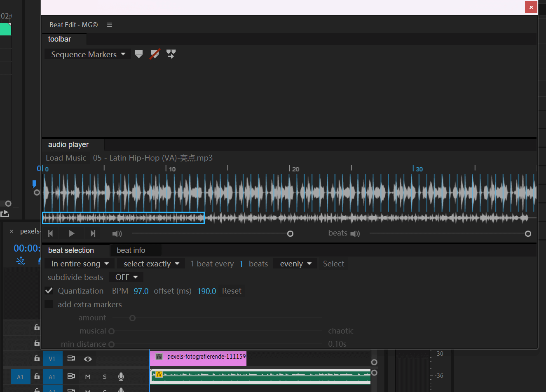
Task: Mute the A1 audio track
Action: coord(88,377)
